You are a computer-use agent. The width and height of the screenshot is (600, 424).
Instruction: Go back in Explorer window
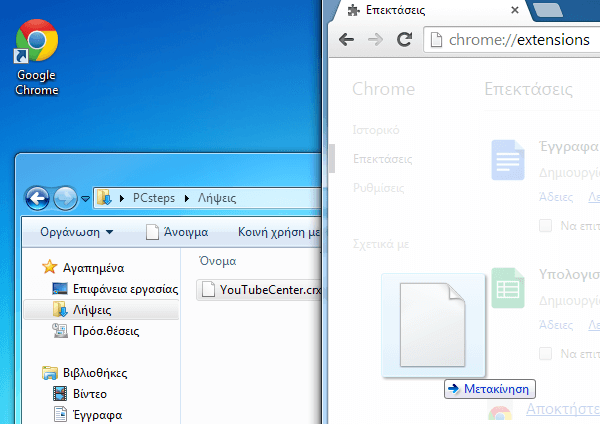[x=37, y=199]
